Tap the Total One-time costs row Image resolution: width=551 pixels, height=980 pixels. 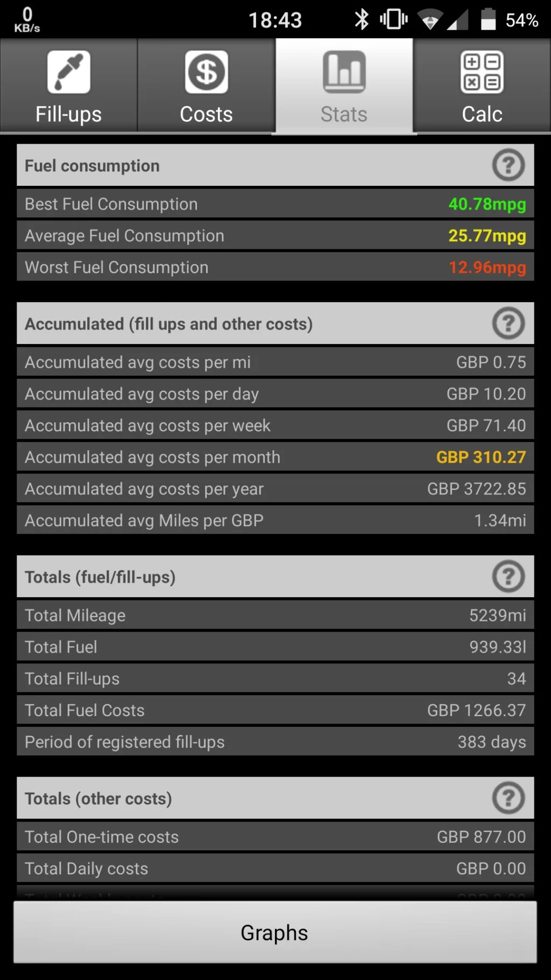click(275, 837)
